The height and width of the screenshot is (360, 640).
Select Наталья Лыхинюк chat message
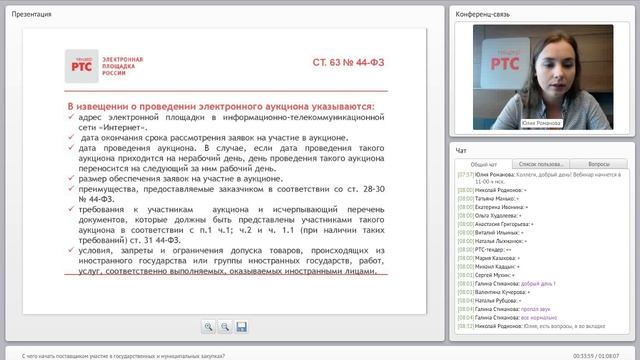pyautogui.click(x=492, y=241)
